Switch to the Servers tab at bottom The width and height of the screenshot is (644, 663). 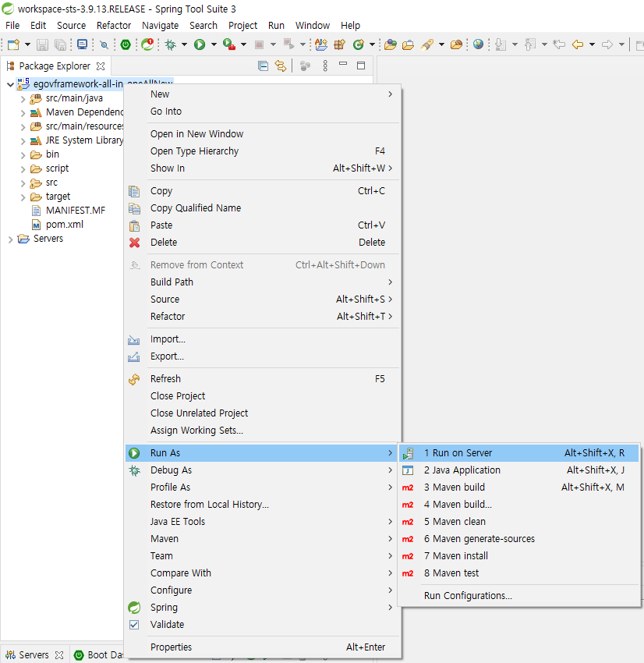34,655
